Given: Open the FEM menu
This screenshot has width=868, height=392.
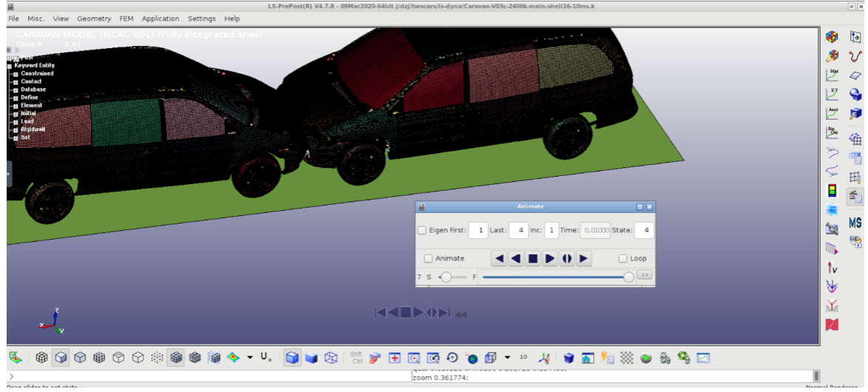Looking at the screenshot, I should click(x=126, y=18).
